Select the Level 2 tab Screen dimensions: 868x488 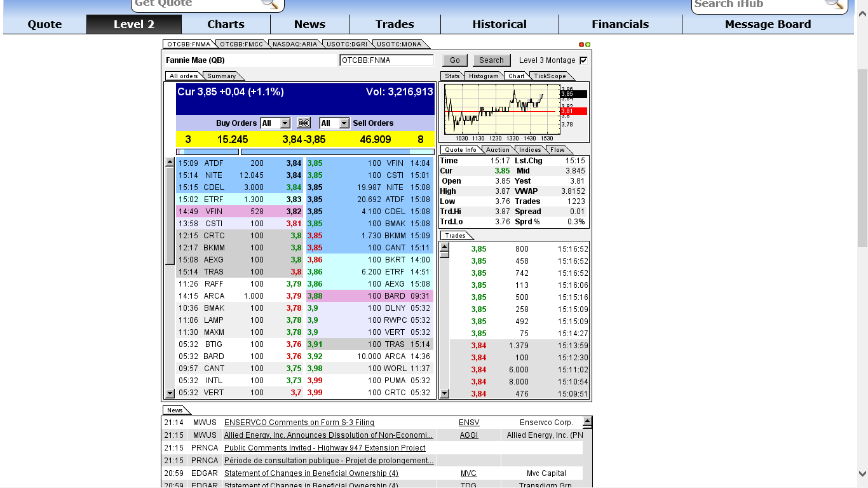[x=134, y=24]
